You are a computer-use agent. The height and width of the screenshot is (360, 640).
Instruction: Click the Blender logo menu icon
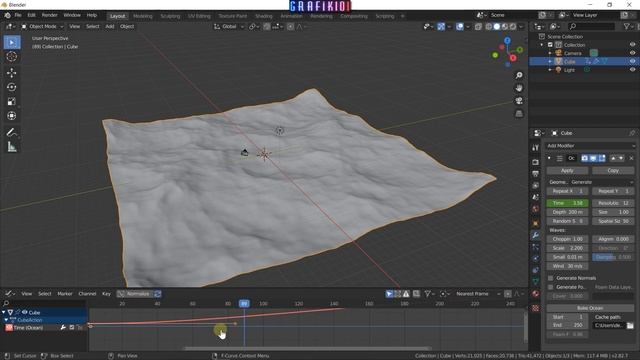tap(7, 16)
